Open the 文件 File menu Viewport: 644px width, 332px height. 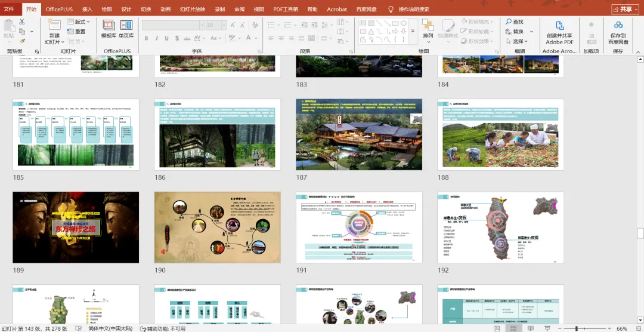click(8, 9)
